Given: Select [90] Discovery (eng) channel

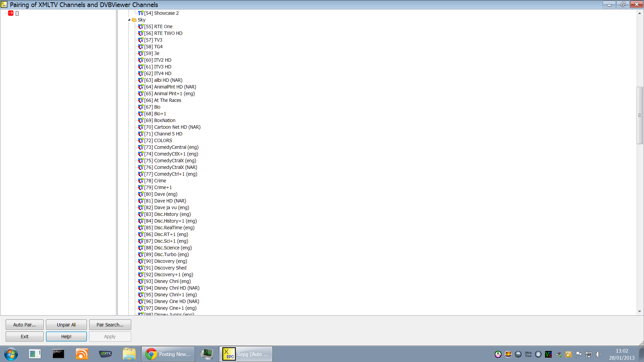Looking at the screenshot, I should pos(166,261).
